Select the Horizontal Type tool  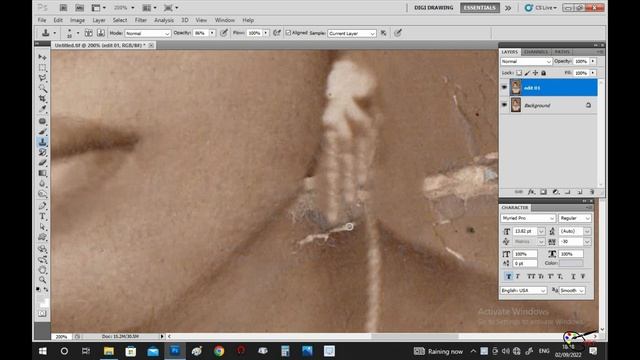click(x=42, y=216)
